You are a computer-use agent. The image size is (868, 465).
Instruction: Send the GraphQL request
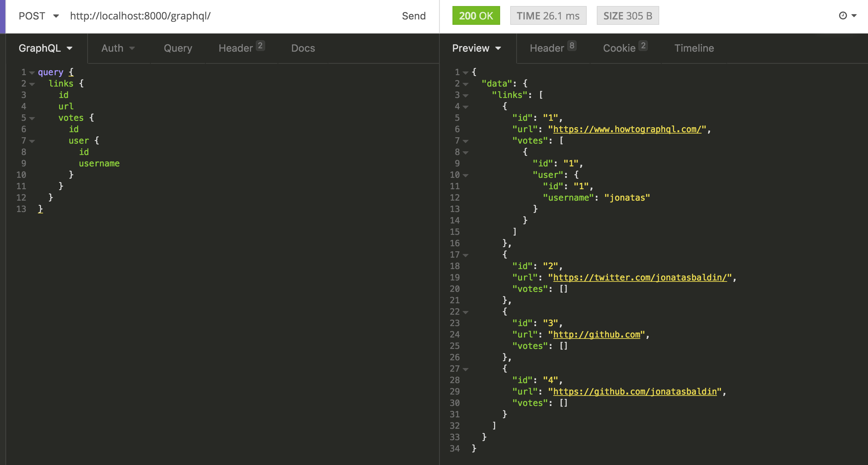click(x=414, y=16)
